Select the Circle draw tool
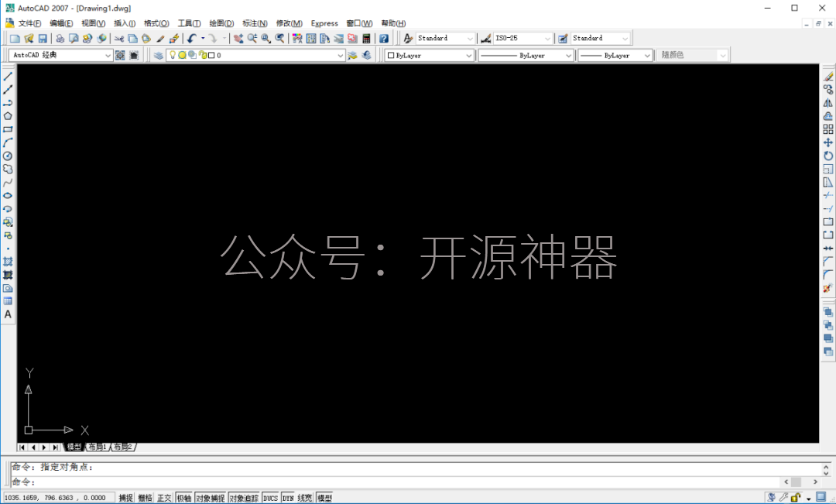This screenshot has height=504, width=836. click(8, 156)
